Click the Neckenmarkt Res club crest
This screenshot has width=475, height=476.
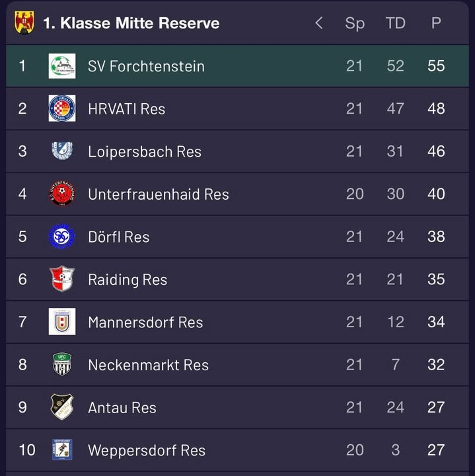point(62,364)
